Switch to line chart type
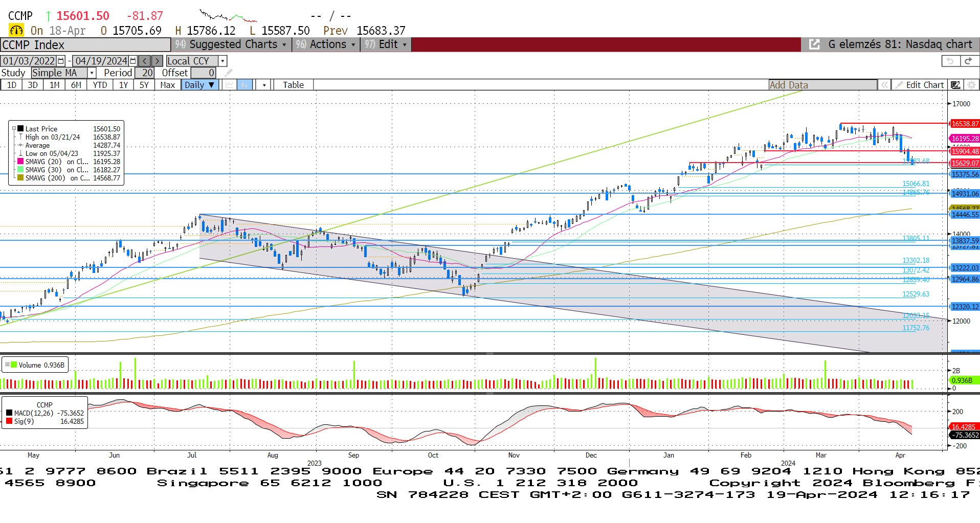 coord(229,85)
